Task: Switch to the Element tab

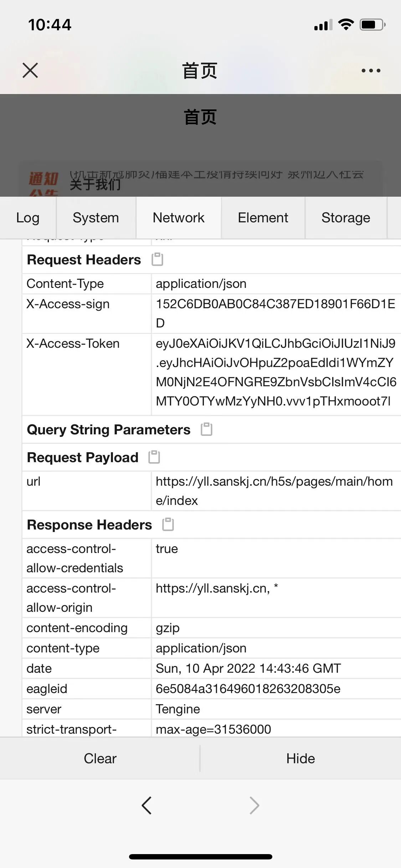Action: click(x=263, y=218)
